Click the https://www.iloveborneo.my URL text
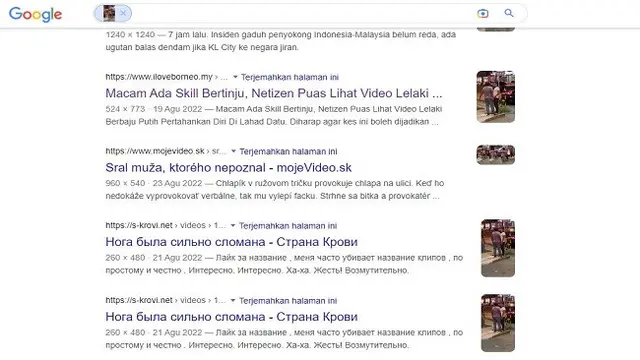 159,77
